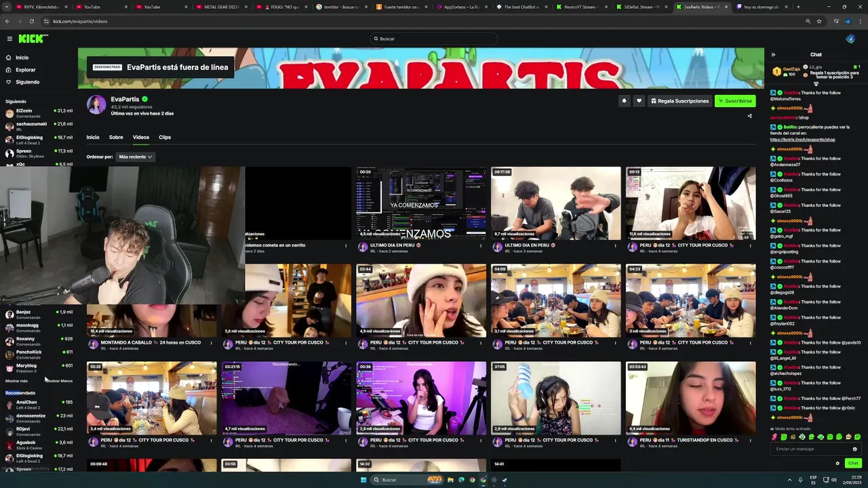Open the Más reciente sort dropdown
868x488 pixels.
point(135,157)
